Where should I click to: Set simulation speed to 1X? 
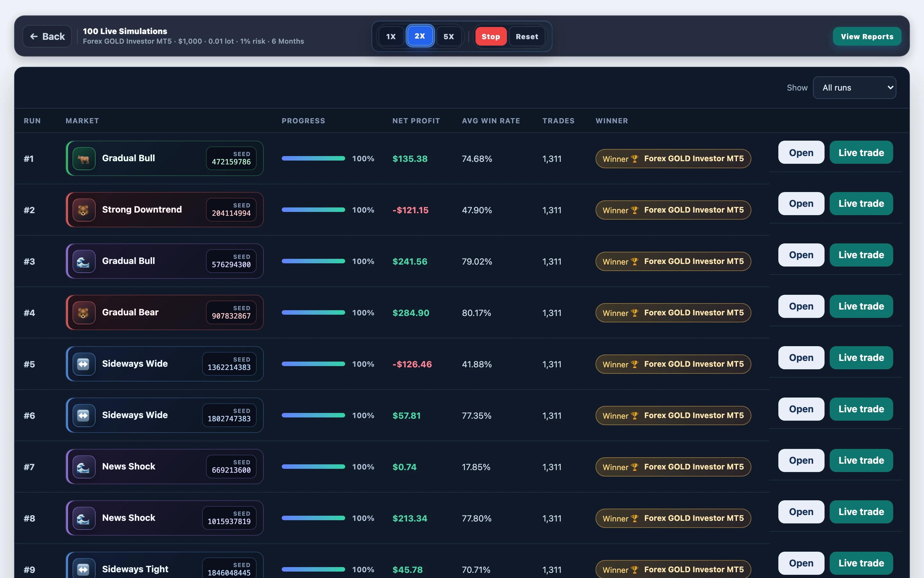click(x=391, y=36)
